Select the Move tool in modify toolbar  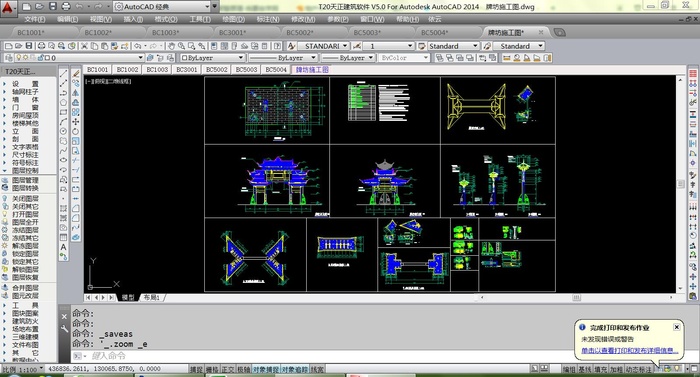[75, 121]
